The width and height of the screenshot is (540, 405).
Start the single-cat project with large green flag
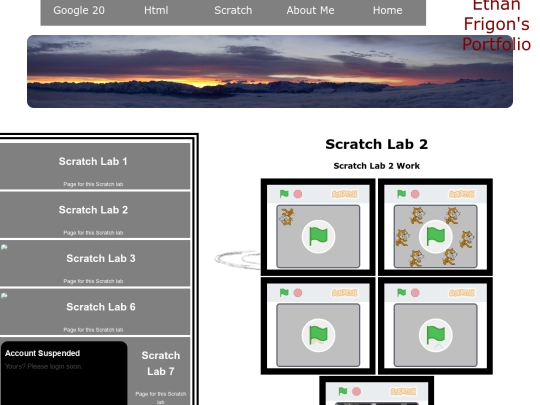click(318, 237)
